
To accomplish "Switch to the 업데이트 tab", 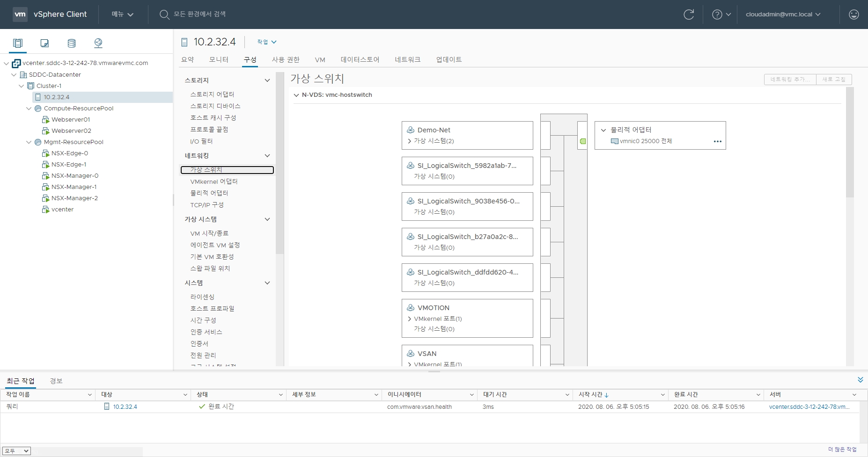I will [x=449, y=59].
